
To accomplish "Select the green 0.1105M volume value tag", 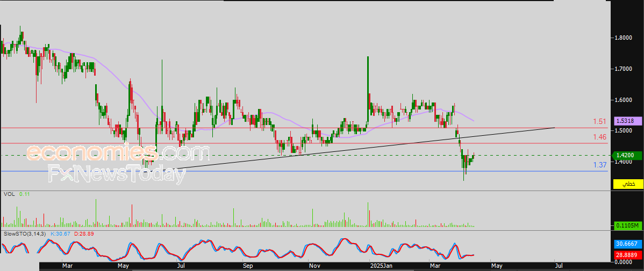I will [627, 225].
